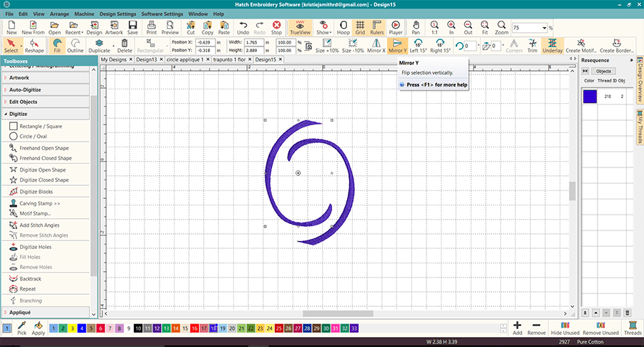Select the Reshape tool
644x347 pixels.
34,46
